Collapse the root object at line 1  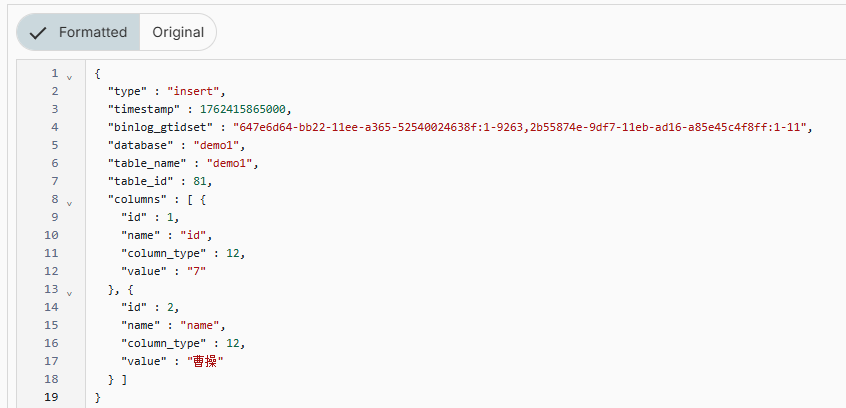[x=69, y=76]
